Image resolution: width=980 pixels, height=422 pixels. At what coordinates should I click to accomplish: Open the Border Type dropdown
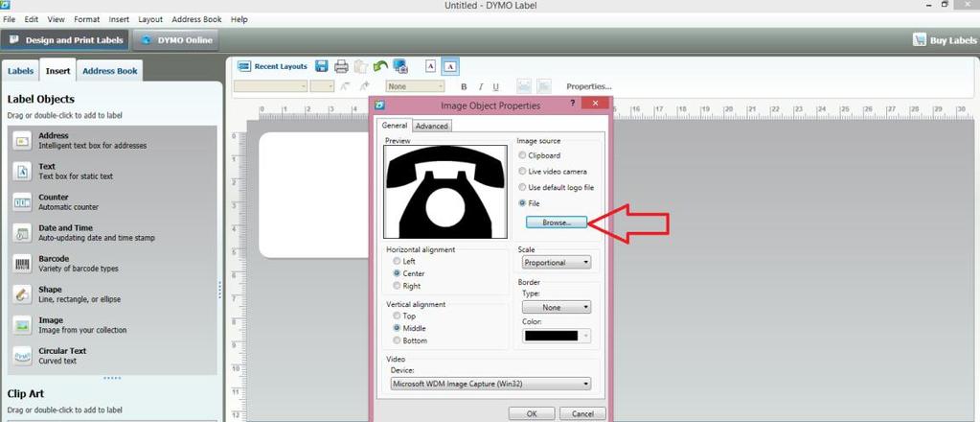coord(557,308)
